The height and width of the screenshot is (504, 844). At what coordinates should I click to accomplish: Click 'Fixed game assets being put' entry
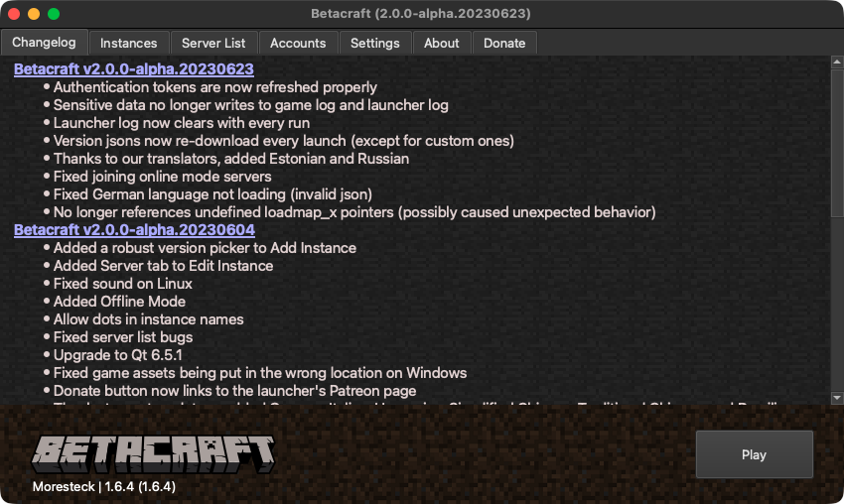point(260,373)
